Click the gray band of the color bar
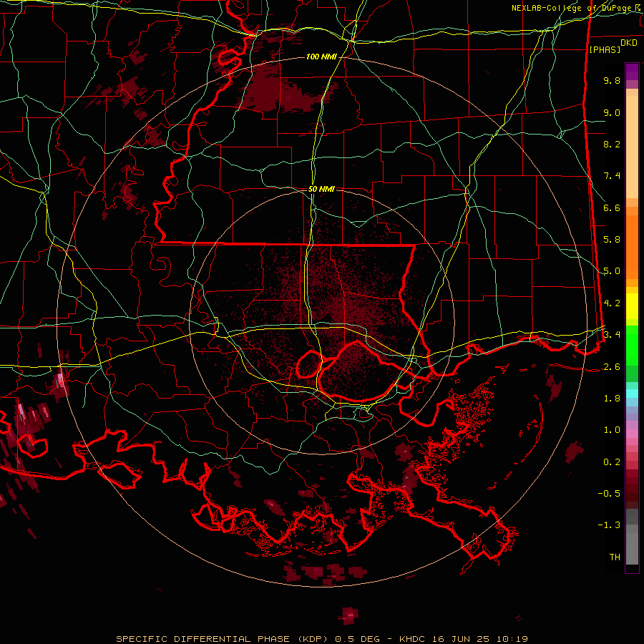 pyautogui.click(x=632, y=538)
